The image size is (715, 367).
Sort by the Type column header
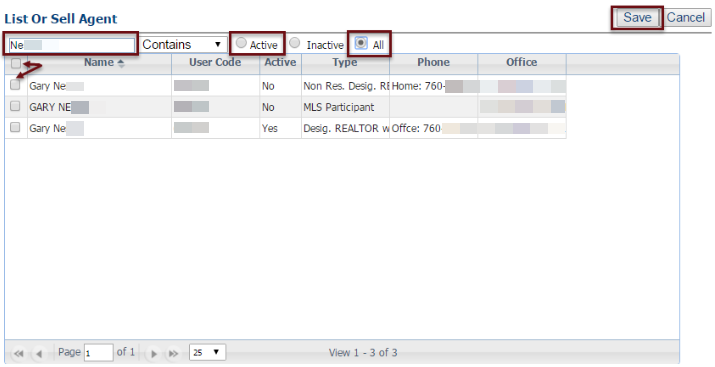pyautogui.click(x=345, y=64)
